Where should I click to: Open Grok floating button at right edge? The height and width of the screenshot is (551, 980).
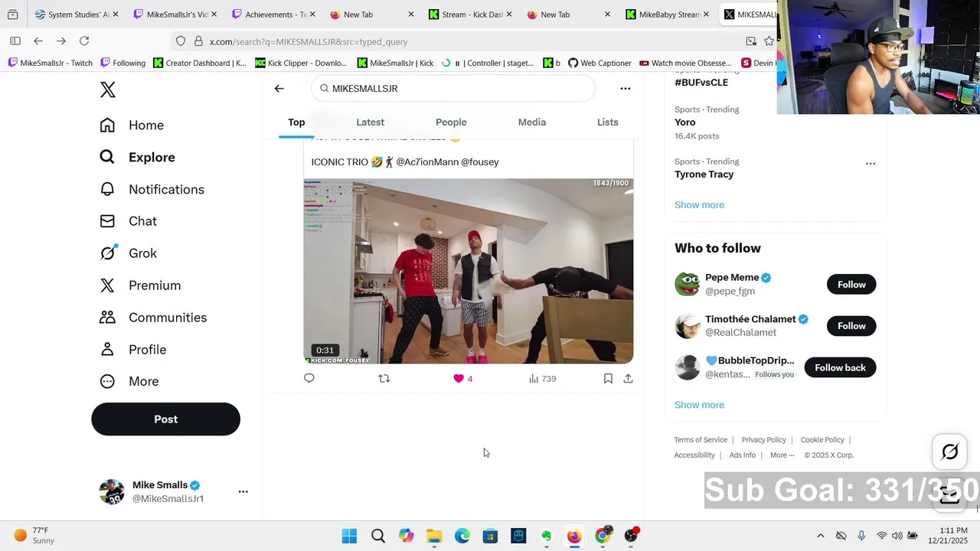click(950, 452)
